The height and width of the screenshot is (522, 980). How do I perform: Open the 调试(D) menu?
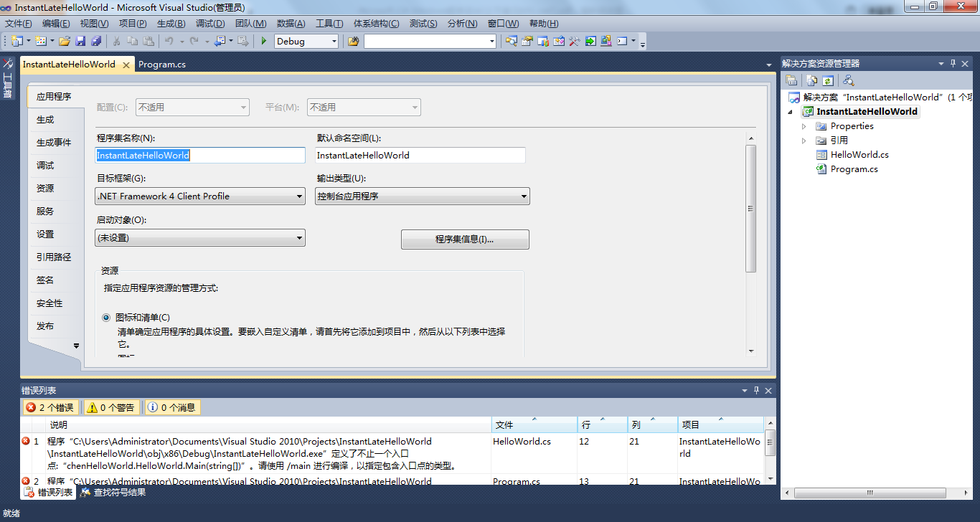[210, 24]
